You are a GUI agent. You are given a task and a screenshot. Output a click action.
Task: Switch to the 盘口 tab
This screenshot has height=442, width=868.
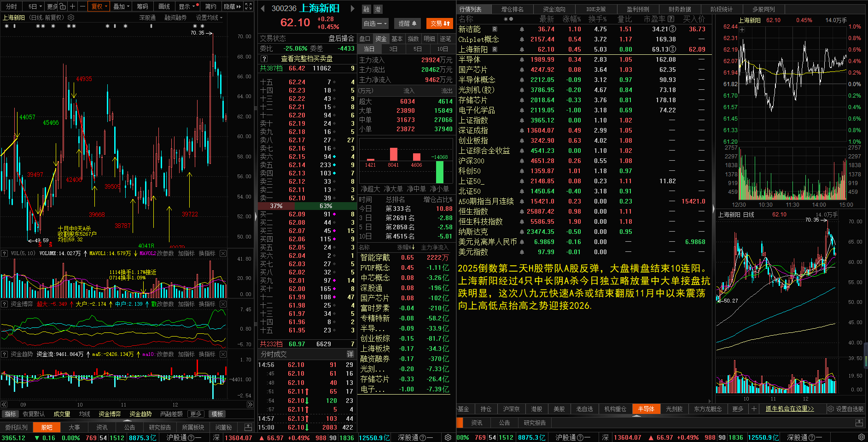coord(365,39)
